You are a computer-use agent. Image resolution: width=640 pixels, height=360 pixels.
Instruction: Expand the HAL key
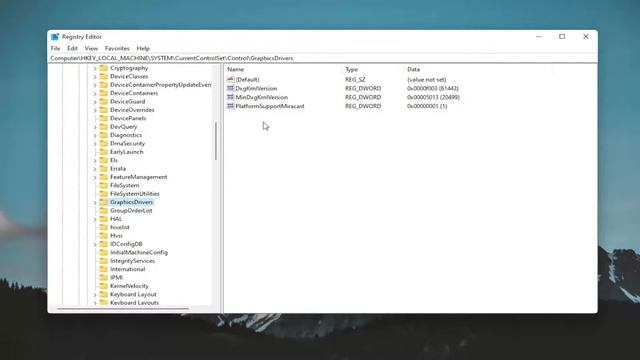tap(95, 219)
